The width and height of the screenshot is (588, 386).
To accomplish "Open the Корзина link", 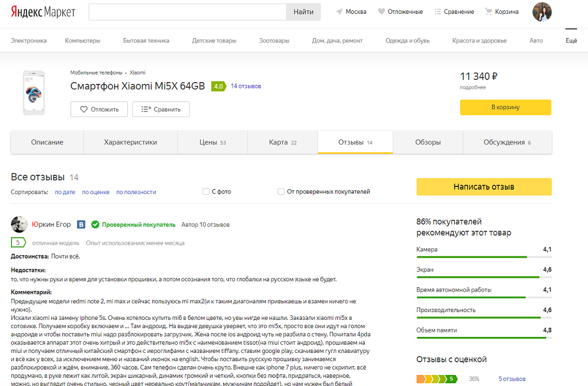I will tap(506, 12).
